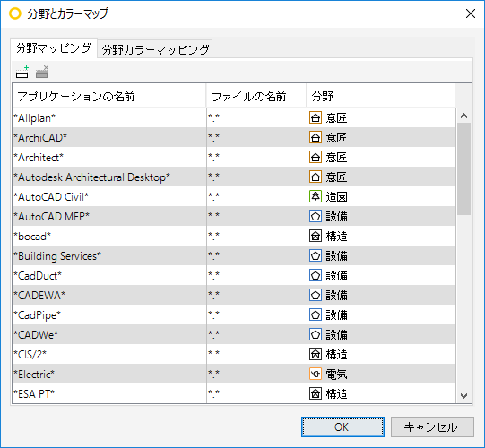Select the *CADEWA* application name cell
Image resolution: width=485 pixels, height=448 pixels.
pos(109,296)
